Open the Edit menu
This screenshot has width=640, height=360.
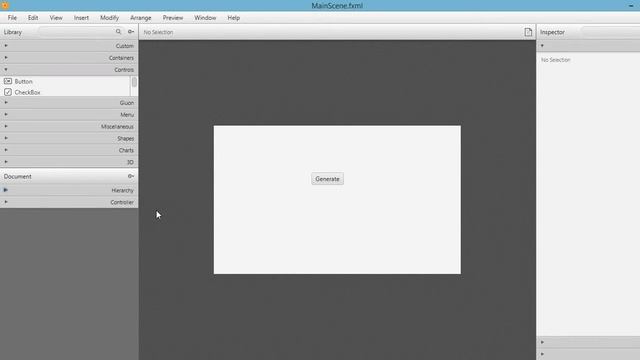pyautogui.click(x=33, y=18)
